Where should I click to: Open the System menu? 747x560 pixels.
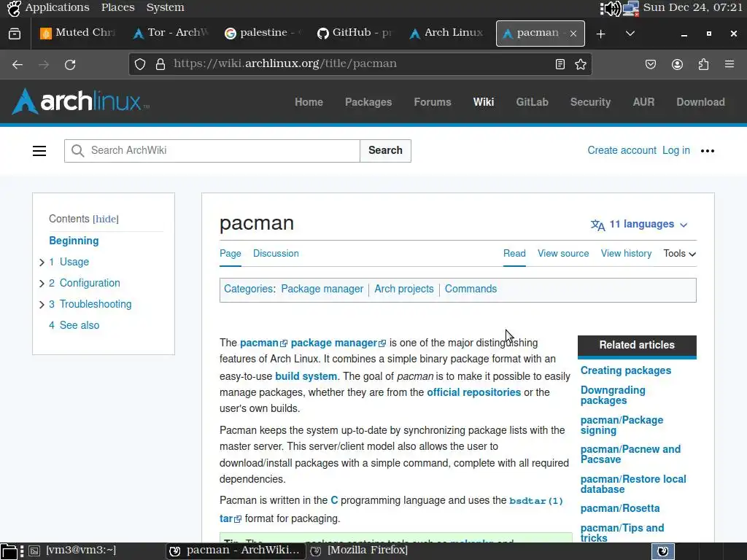click(x=166, y=7)
